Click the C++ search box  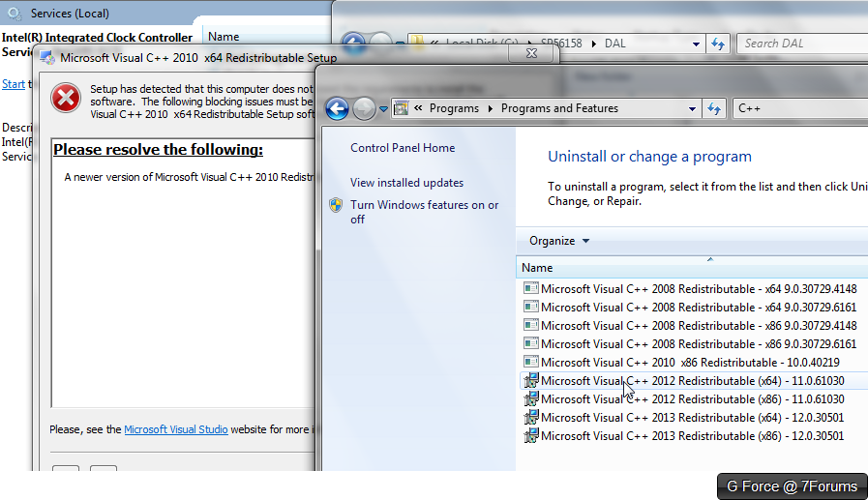[x=800, y=108]
